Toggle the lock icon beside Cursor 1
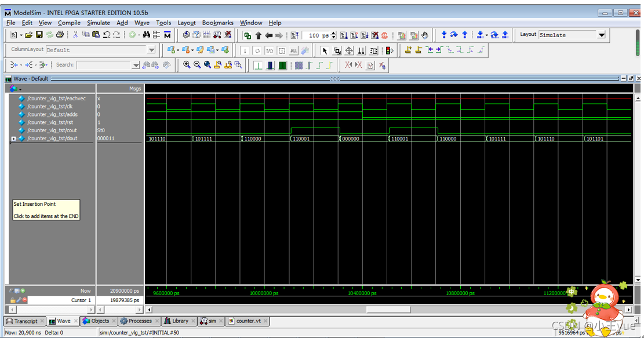Viewport: 644px width, 338px height. tap(13, 300)
